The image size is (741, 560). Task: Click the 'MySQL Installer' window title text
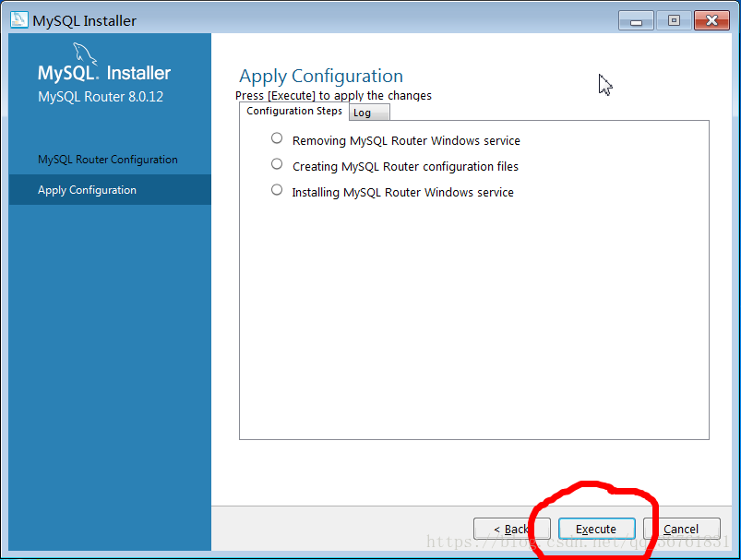[84, 21]
